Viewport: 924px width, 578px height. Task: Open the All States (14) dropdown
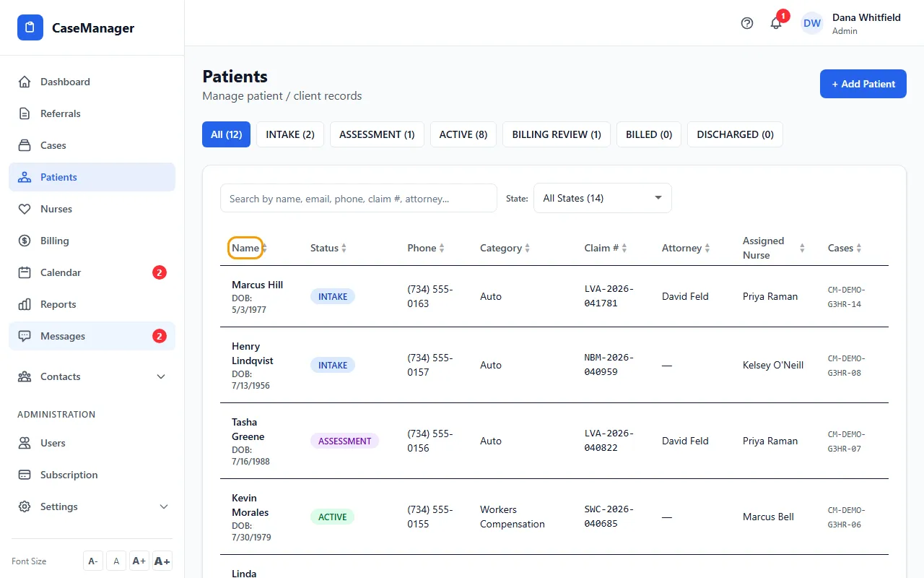click(x=603, y=198)
